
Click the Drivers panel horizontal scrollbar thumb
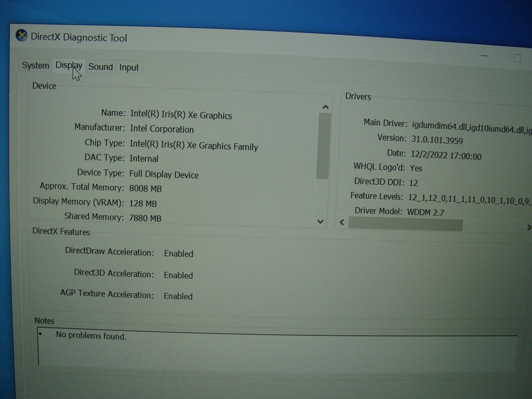[405, 224]
